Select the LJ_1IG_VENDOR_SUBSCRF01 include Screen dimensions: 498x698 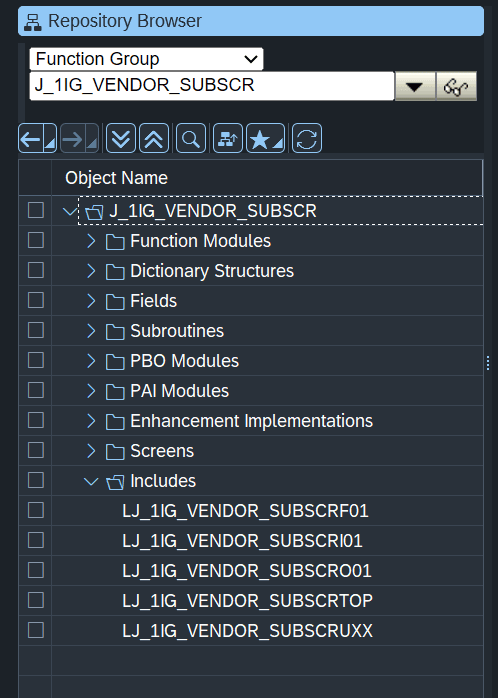coord(245,511)
